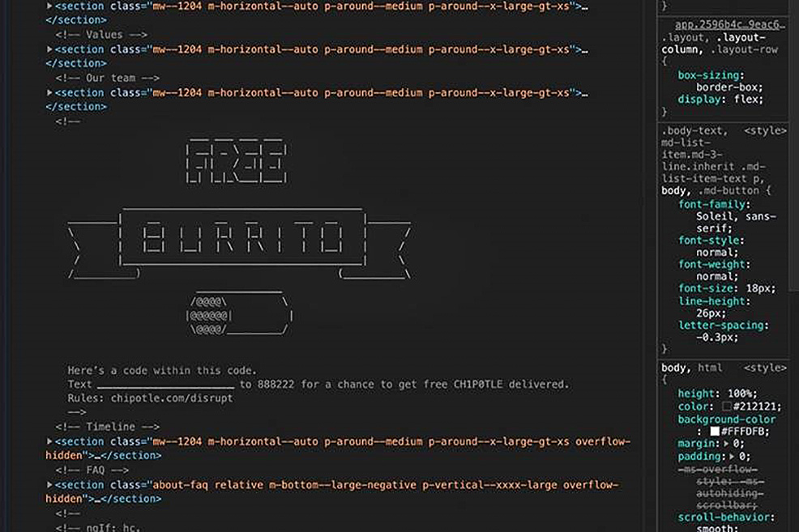Edit the flex value

pos(746,100)
